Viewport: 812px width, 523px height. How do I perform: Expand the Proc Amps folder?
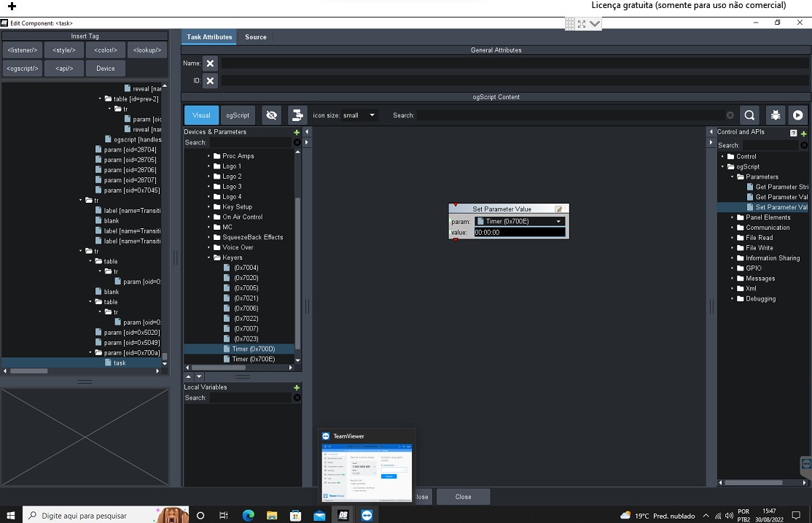tap(208, 156)
